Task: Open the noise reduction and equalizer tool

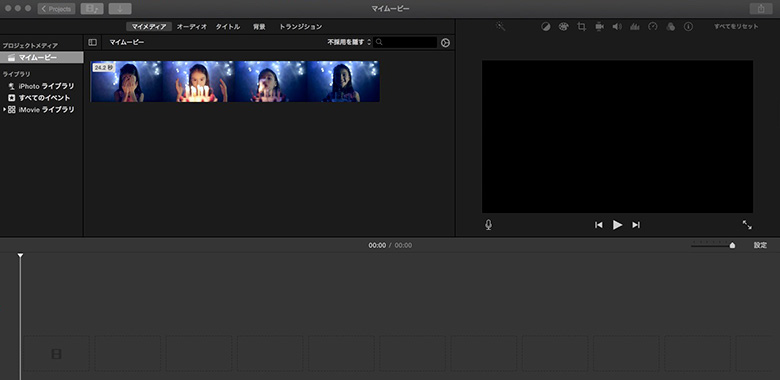Action: (635, 27)
